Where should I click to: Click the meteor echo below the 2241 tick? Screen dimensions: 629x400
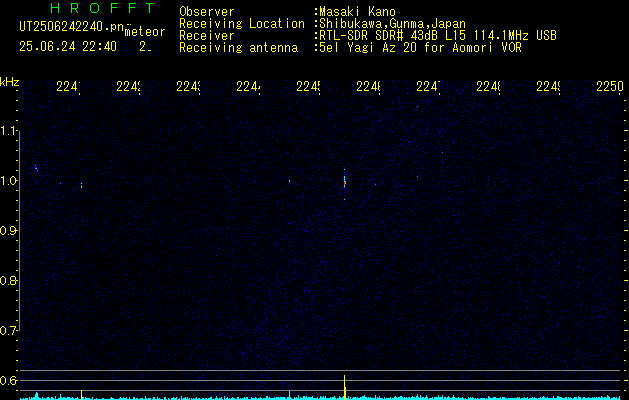tap(81, 185)
